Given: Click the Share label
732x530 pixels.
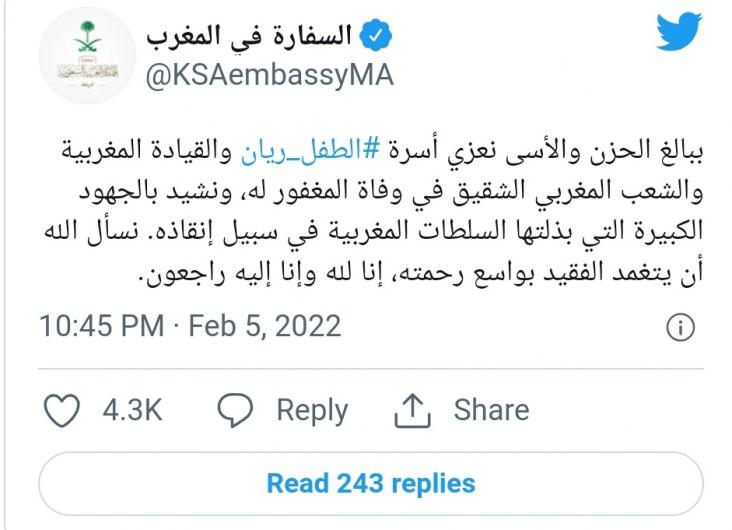Looking at the screenshot, I should [492, 410].
